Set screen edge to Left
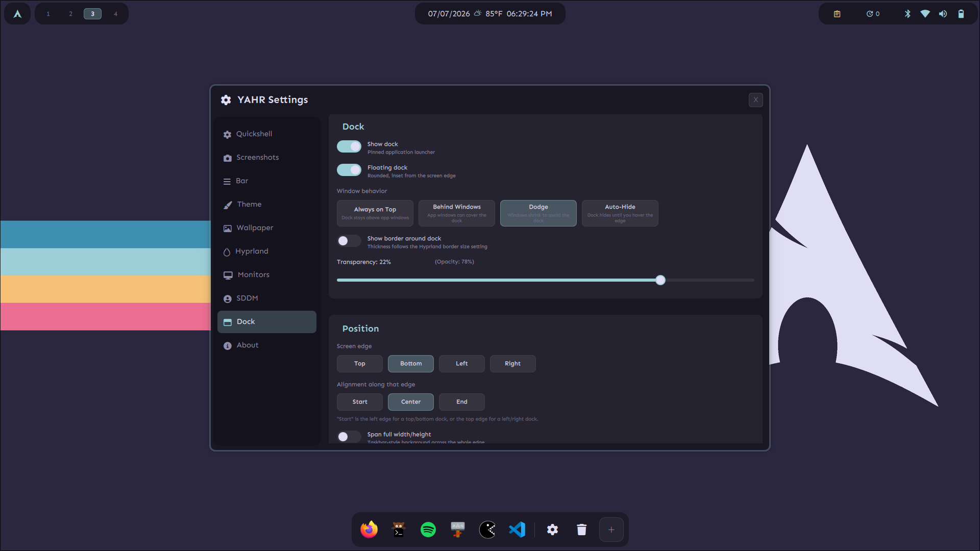The image size is (980, 551). (x=462, y=364)
